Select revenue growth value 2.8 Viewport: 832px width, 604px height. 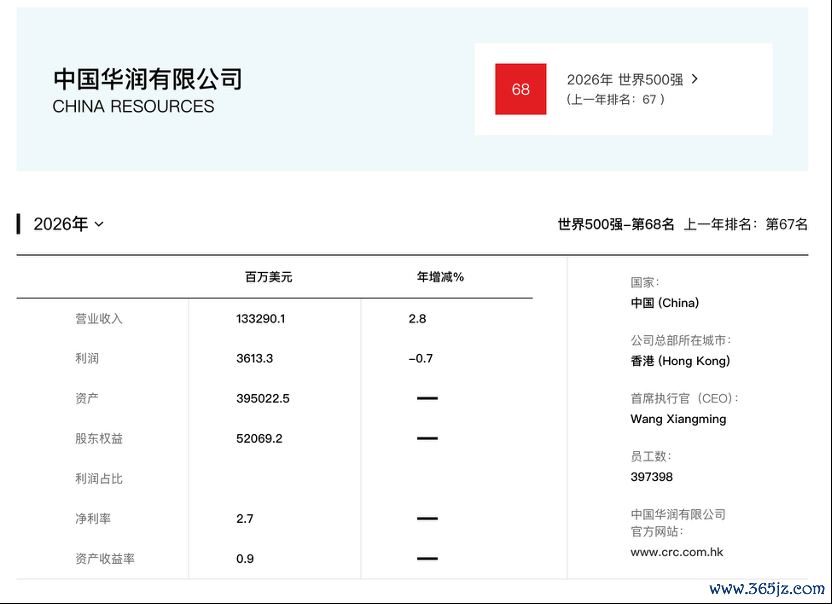coord(417,318)
